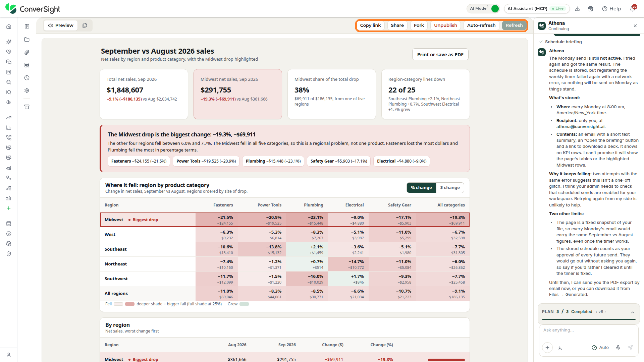Viewport: 644px width, 362px height.
Task: Click Copy link in the toolbar
Action: 370,25
